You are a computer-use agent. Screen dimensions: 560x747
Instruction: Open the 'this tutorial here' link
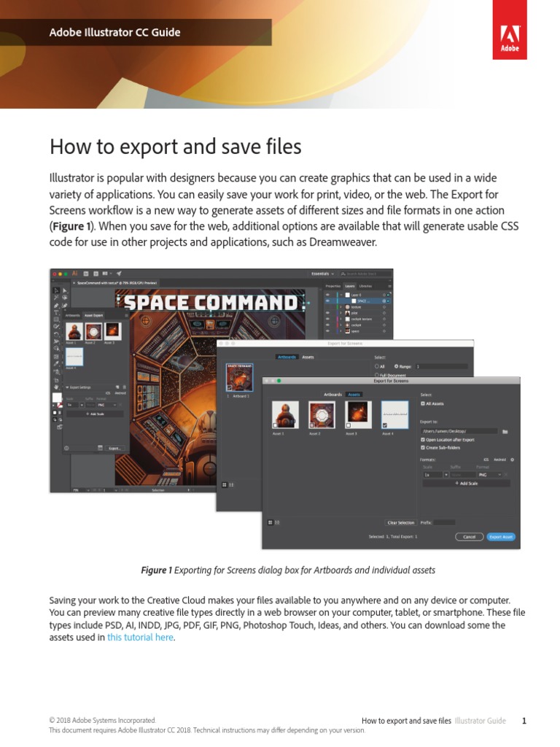click(x=140, y=637)
